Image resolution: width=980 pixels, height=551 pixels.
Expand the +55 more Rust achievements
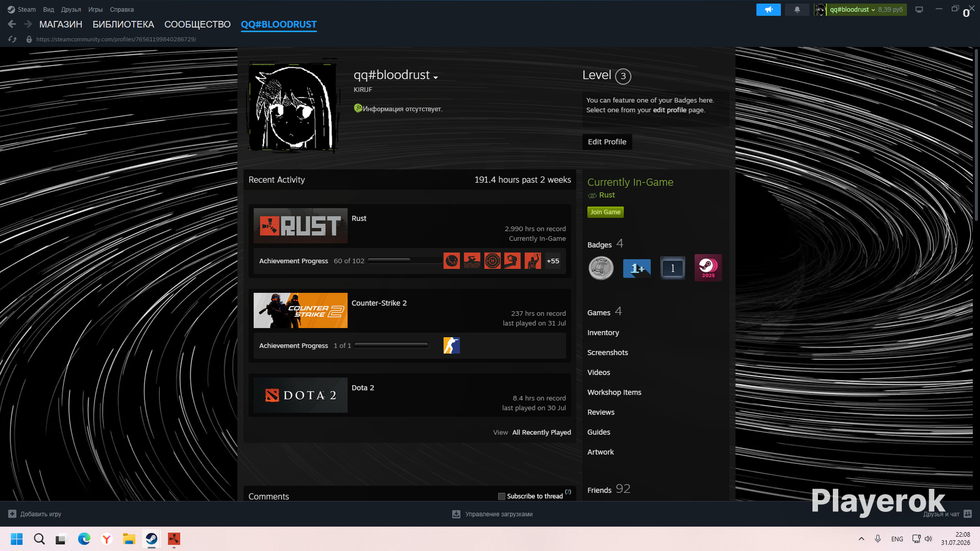[x=553, y=261]
